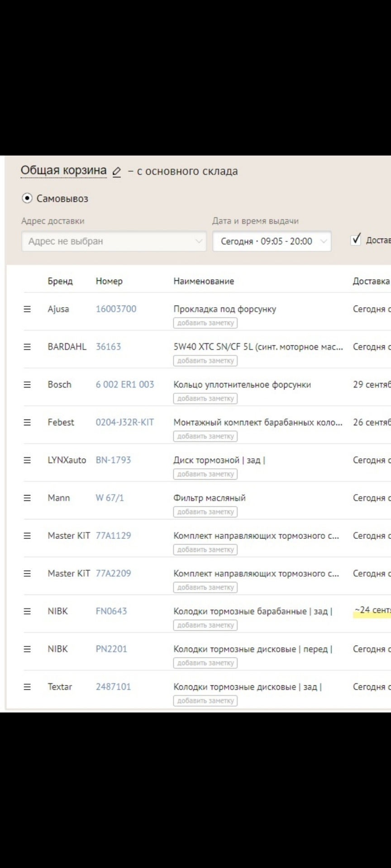Viewport: 391px width, 868px height.
Task: Add a note to Фильтр масляный item
Action: pos(205,512)
